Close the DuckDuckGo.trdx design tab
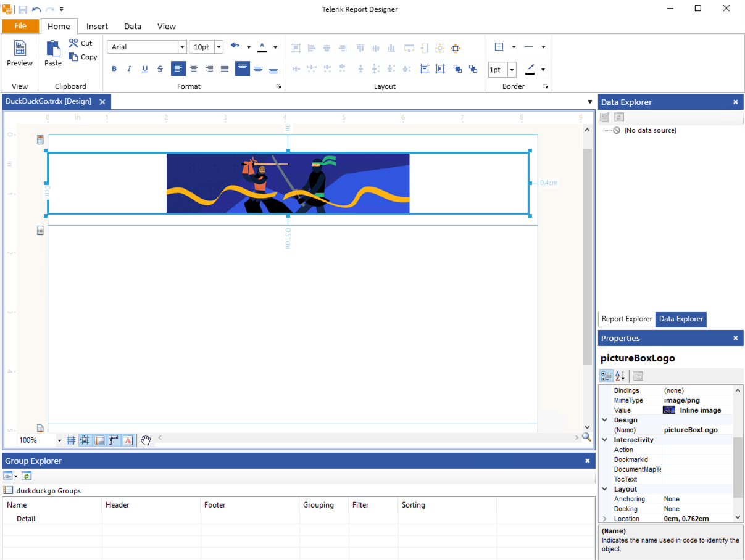The image size is (745, 560). [x=102, y=102]
